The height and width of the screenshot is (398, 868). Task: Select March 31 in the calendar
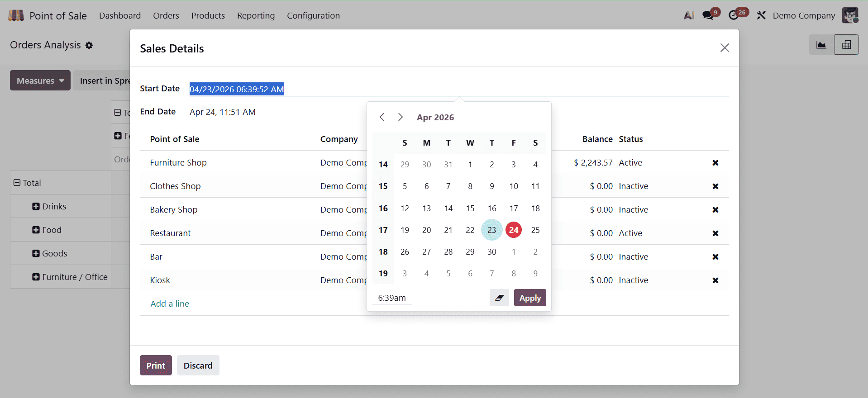pos(448,165)
